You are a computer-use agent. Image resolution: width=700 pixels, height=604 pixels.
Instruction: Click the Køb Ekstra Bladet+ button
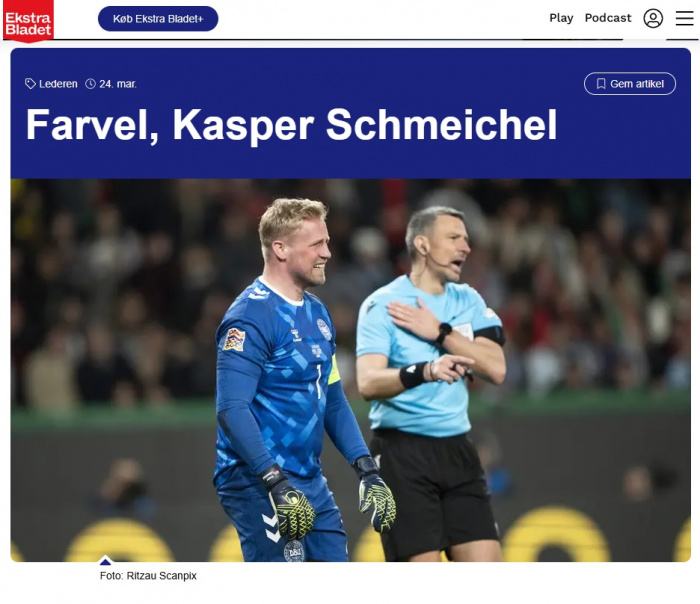(158, 19)
